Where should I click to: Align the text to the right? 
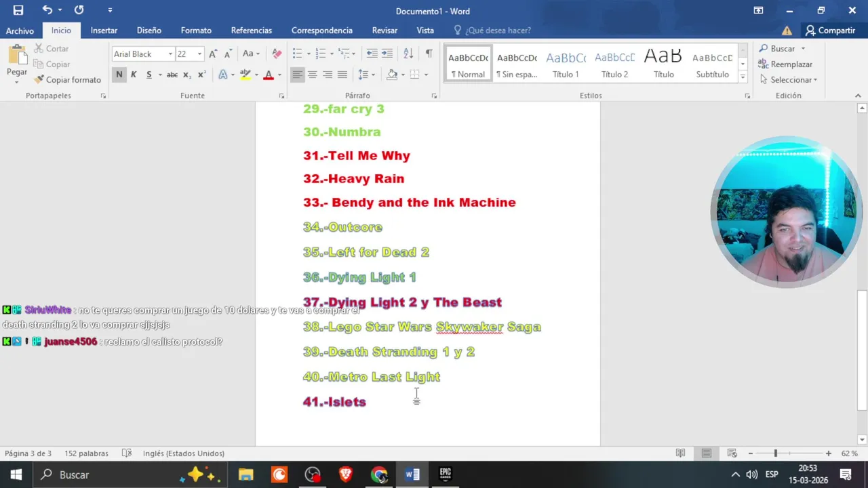pyautogui.click(x=328, y=75)
